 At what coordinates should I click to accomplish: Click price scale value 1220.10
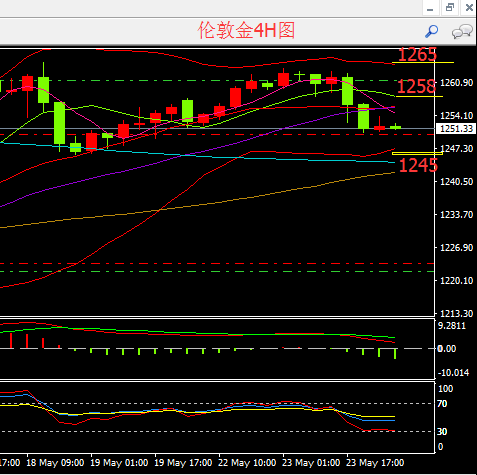pos(457,281)
